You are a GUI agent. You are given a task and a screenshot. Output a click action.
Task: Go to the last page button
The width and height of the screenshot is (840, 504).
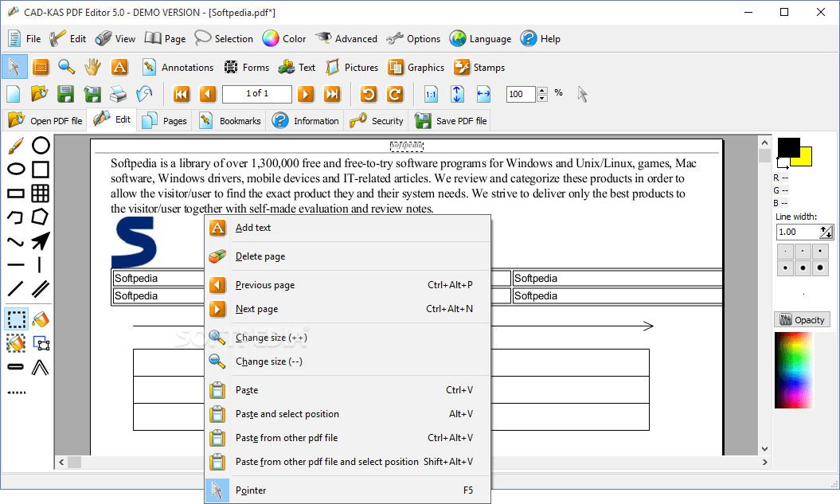pos(332,94)
